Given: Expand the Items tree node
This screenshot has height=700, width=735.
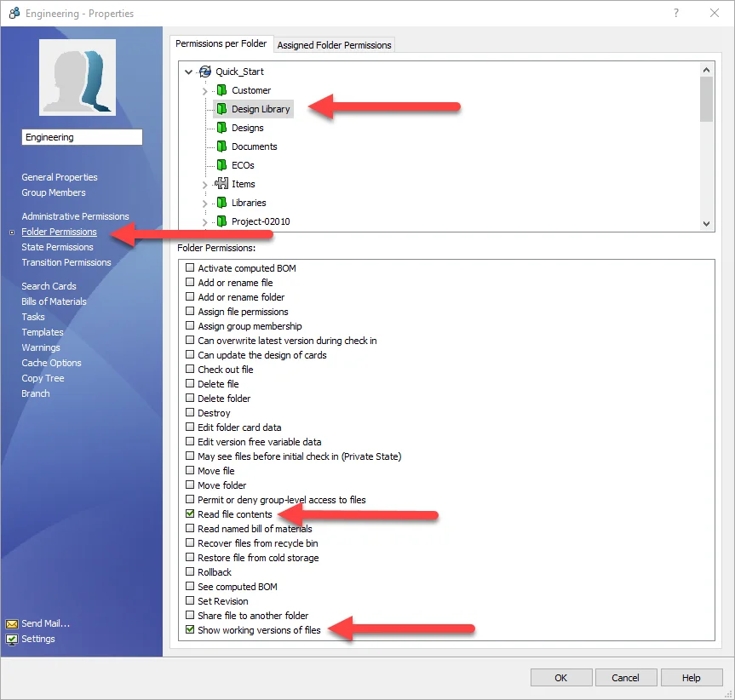Looking at the screenshot, I should (205, 185).
